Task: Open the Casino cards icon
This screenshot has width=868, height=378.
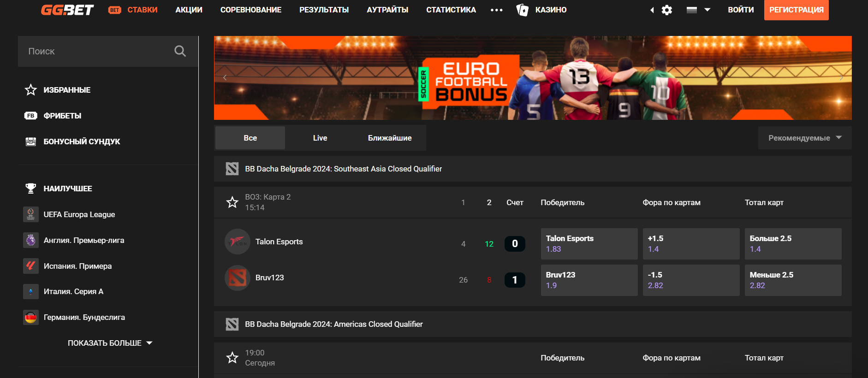Action: (x=522, y=10)
